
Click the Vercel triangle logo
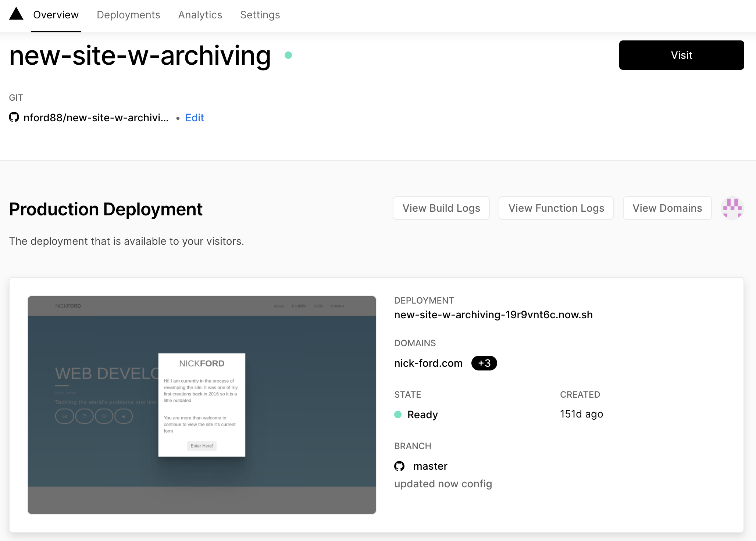click(16, 14)
